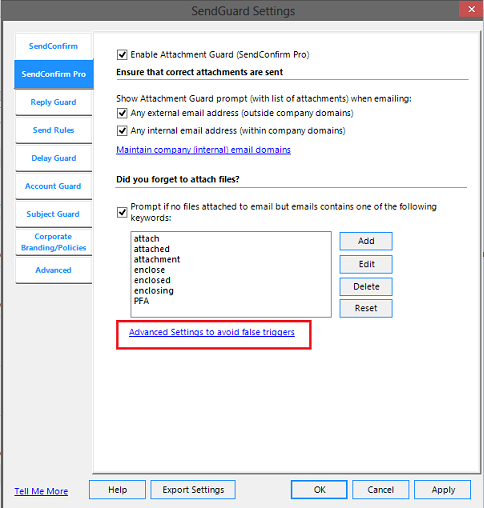
Task: Click the Delete keyword button
Action: point(366,287)
